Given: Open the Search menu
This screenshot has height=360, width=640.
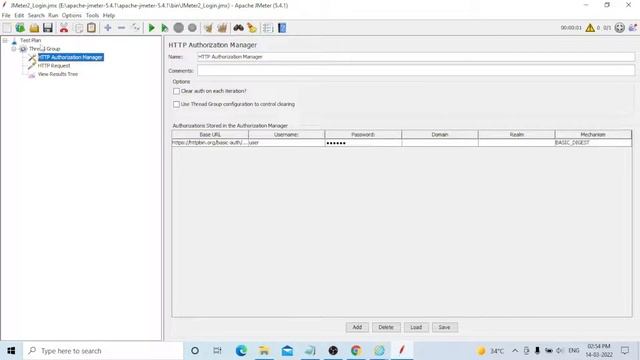Looking at the screenshot, I should click(36, 15).
